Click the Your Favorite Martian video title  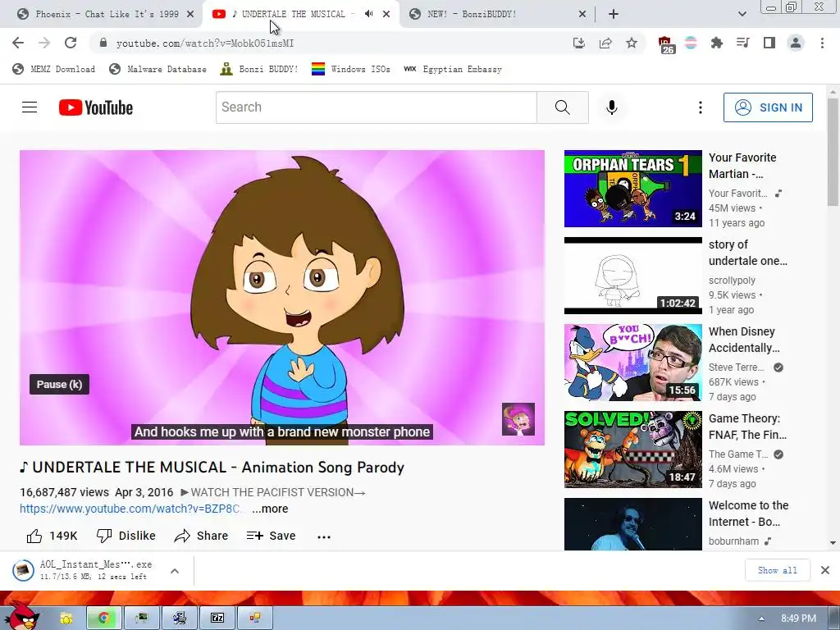click(x=742, y=166)
